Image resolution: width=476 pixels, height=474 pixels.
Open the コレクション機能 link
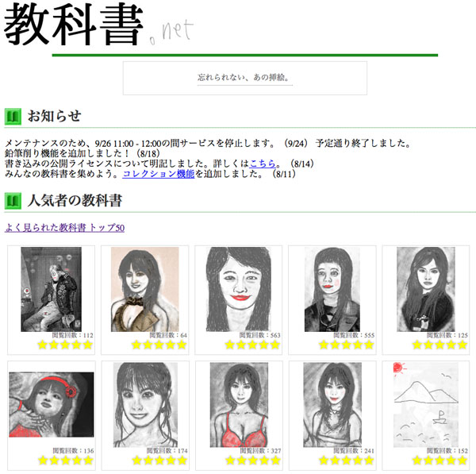(158, 173)
